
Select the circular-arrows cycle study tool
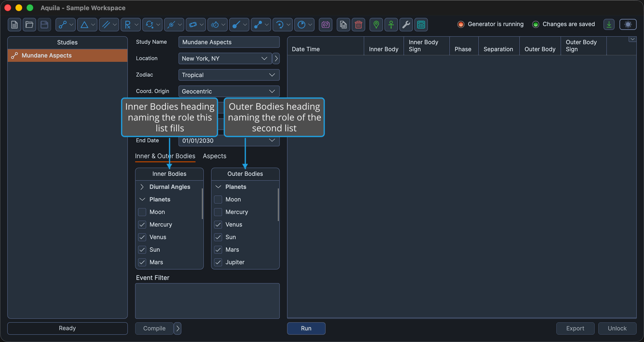click(152, 25)
